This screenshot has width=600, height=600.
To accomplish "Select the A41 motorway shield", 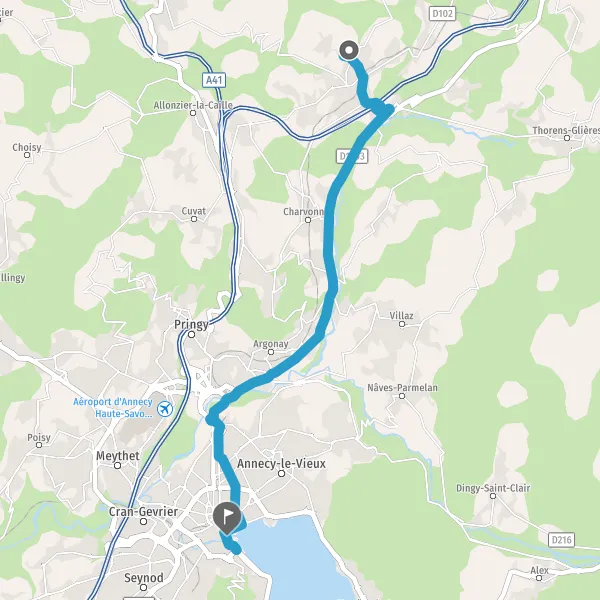I will [x=214, y=80].
